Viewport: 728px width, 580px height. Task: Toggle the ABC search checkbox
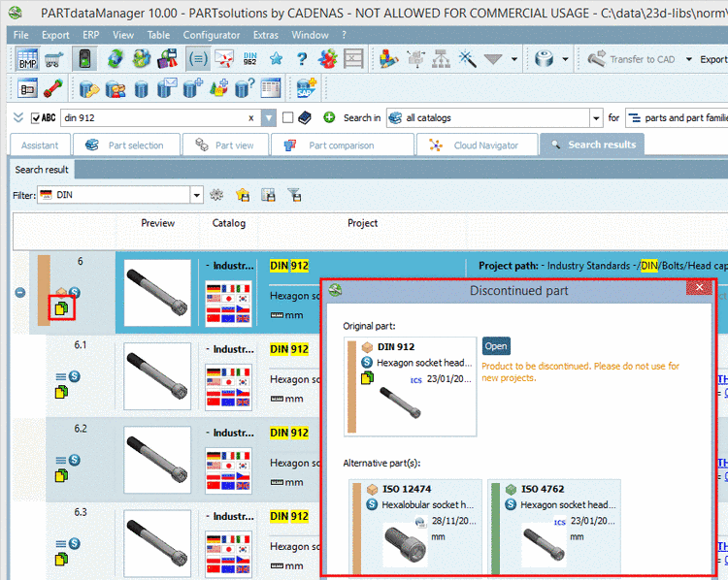click(35, 118)
